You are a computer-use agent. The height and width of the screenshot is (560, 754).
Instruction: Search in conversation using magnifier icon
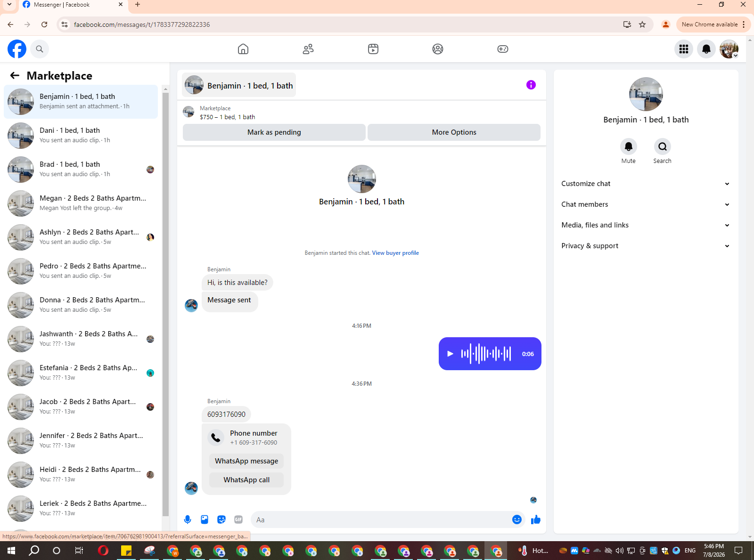coord(663,146)
